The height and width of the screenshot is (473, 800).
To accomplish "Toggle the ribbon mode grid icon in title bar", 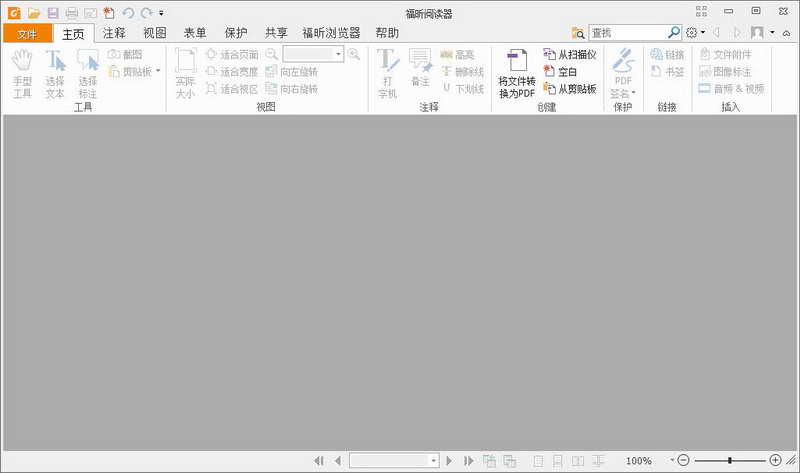I will [700, 11].
